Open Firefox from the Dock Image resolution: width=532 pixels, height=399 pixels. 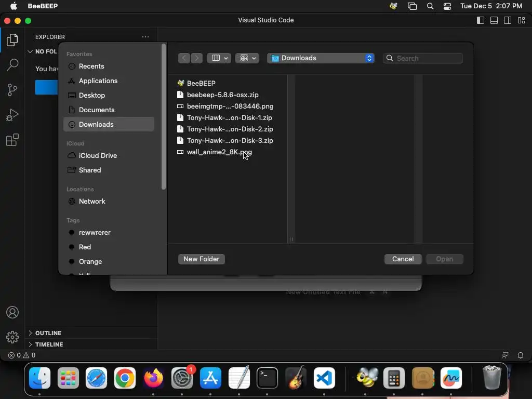[x=153, y=378]
